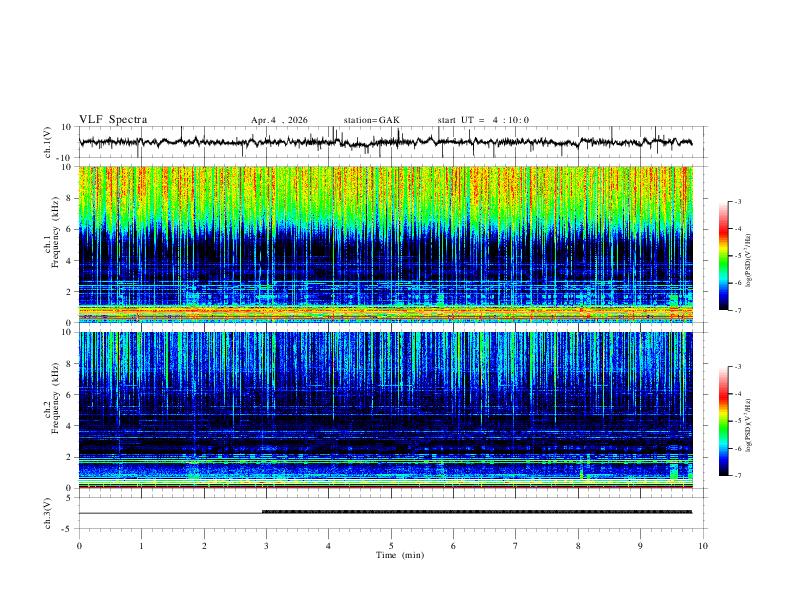
Task: Click the '2' kHz tick on ch.2 spectrogram
Action: click(x=69, y=457)
